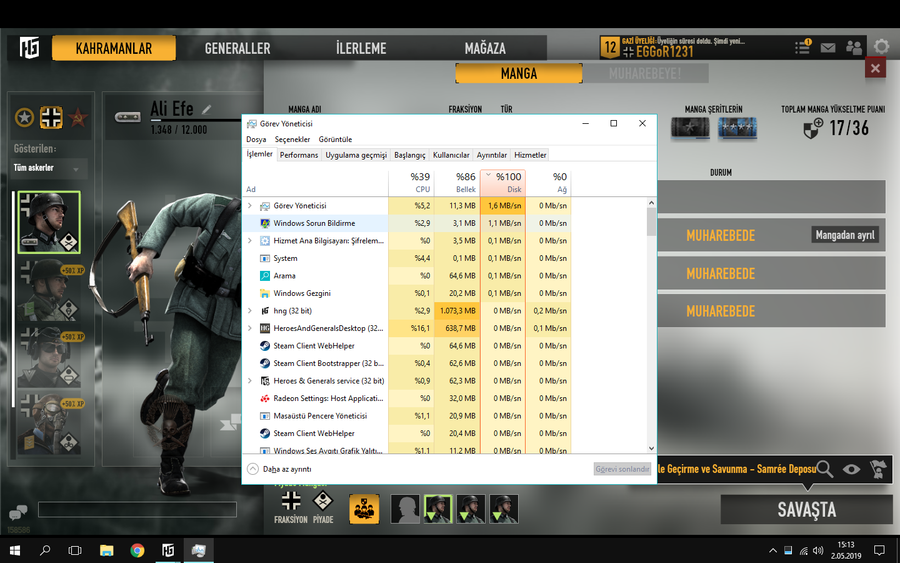
Task: Show hidden system tray icons arrow
Action: [x=773, y=551]
